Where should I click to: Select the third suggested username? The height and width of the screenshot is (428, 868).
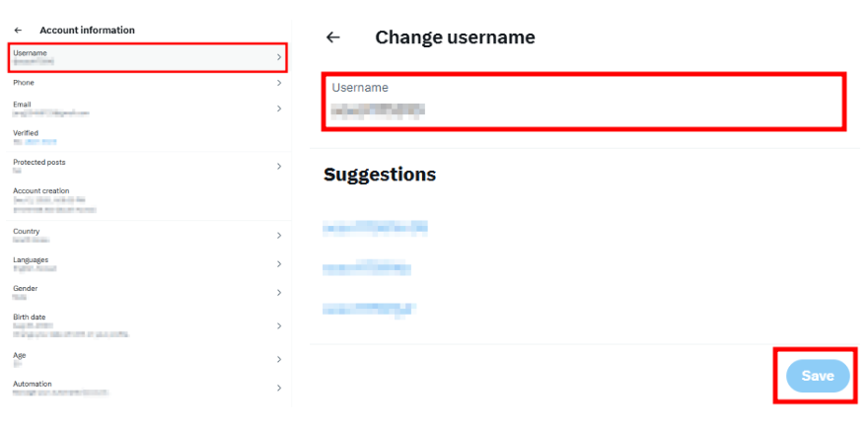point(368,309)
